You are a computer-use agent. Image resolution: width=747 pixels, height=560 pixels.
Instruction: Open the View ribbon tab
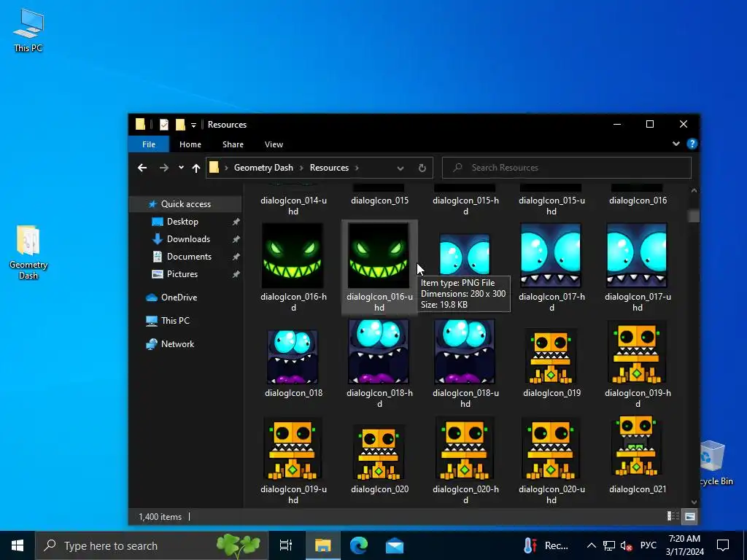pyautogui.click(x=274, y=144)
